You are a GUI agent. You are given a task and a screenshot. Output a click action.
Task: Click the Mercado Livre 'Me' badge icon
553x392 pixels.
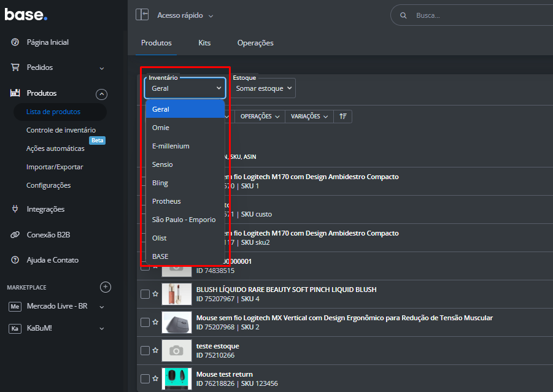[x=15, y=306]
